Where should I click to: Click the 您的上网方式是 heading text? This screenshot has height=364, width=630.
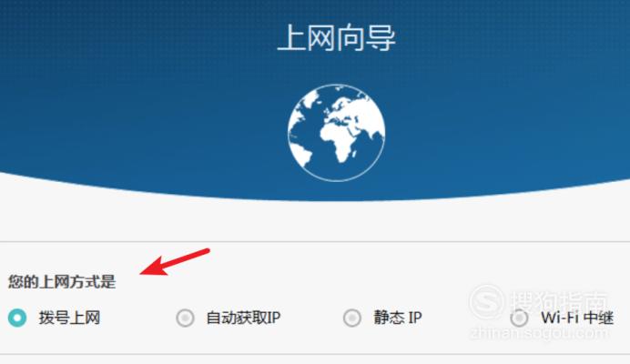tap(62, 281)
